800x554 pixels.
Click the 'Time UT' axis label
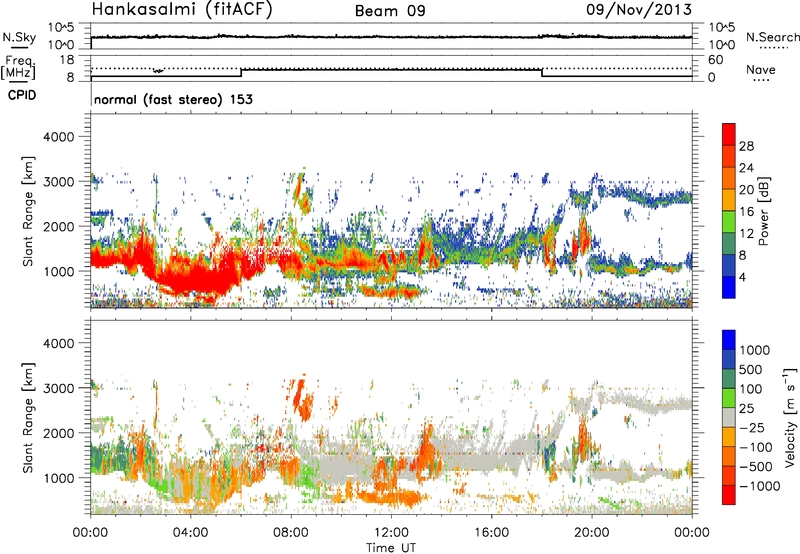[x=391, y=547]
